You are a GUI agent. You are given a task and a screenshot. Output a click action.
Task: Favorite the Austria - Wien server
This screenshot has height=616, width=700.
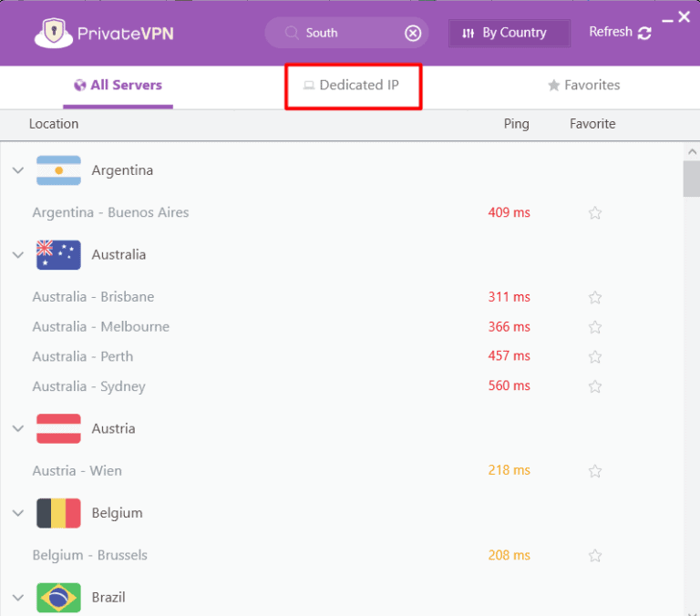click(594, 471)
